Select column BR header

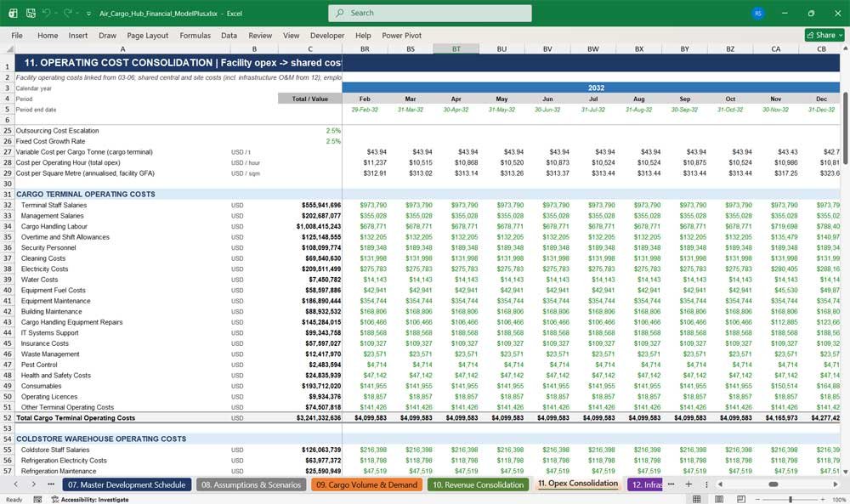pos(365,48)
